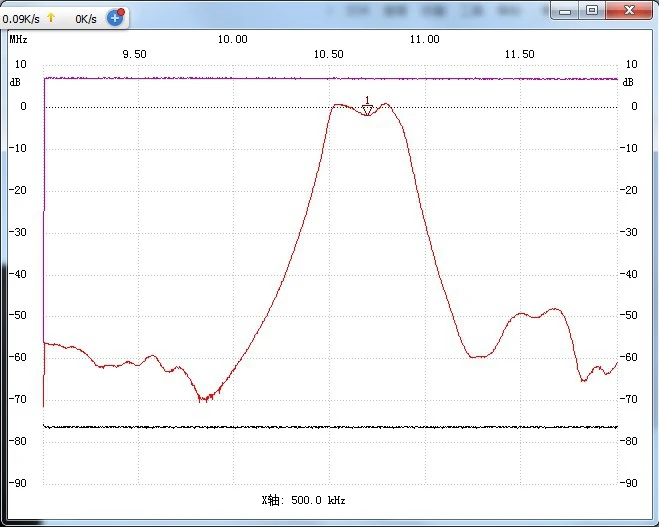The image size is (659, 527).
Task: Click the 10.50 frequency label
Action: [328, 54]
